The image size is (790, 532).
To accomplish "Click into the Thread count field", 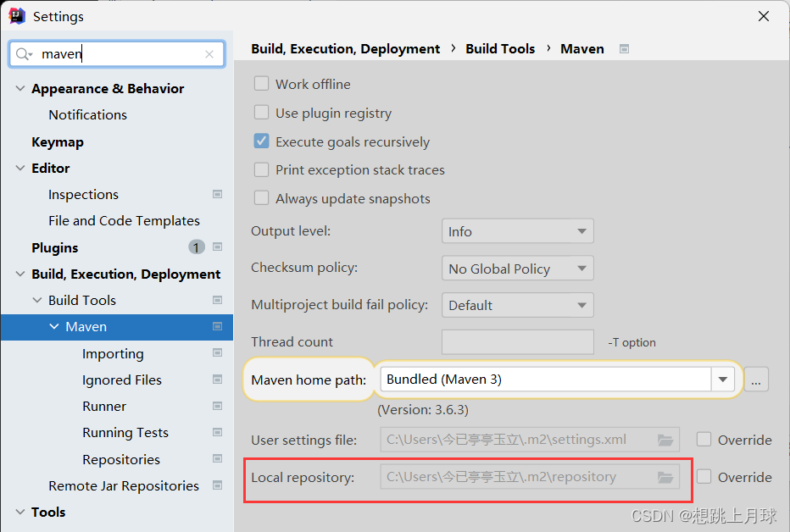I will pos(518,342).
